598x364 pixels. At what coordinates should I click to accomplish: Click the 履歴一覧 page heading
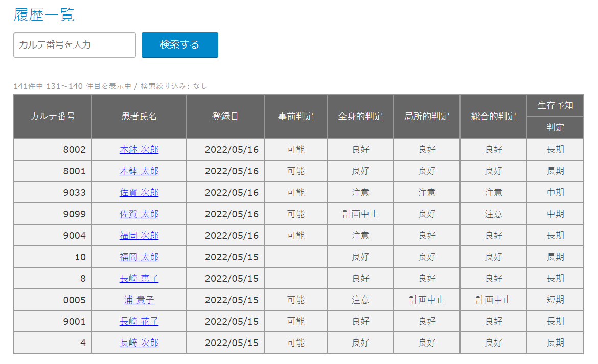pyautogui.click(x=44, y=15)
